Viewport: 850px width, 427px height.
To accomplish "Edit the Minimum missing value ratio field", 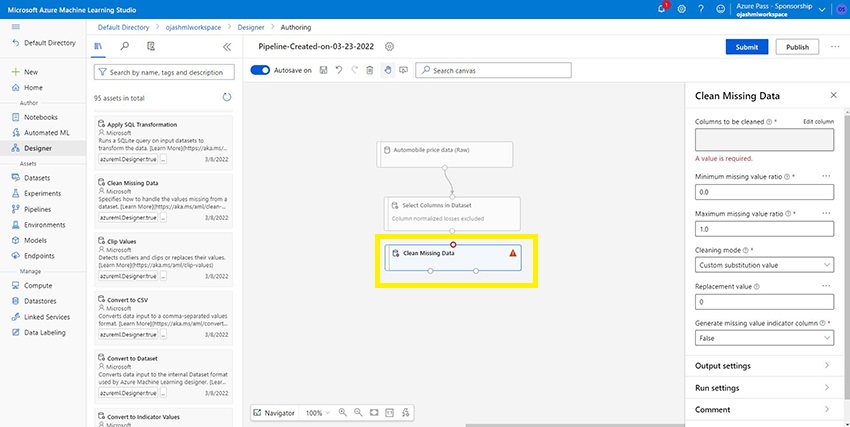I will tap(764, 192).
